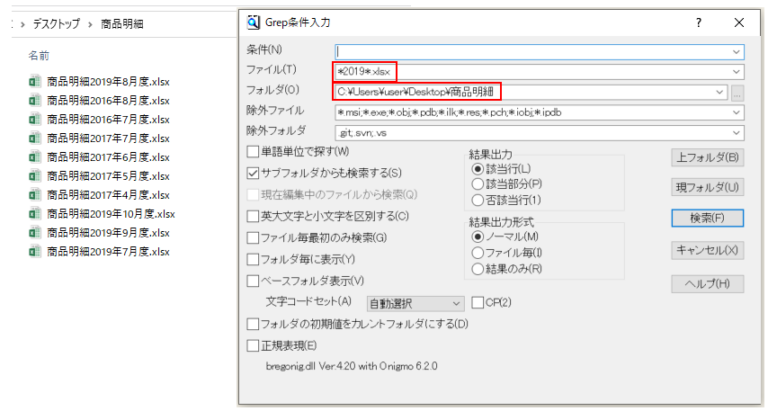Enable 正規表現 checkbox
The image size is (768, 411).
(x=253, y=345)
